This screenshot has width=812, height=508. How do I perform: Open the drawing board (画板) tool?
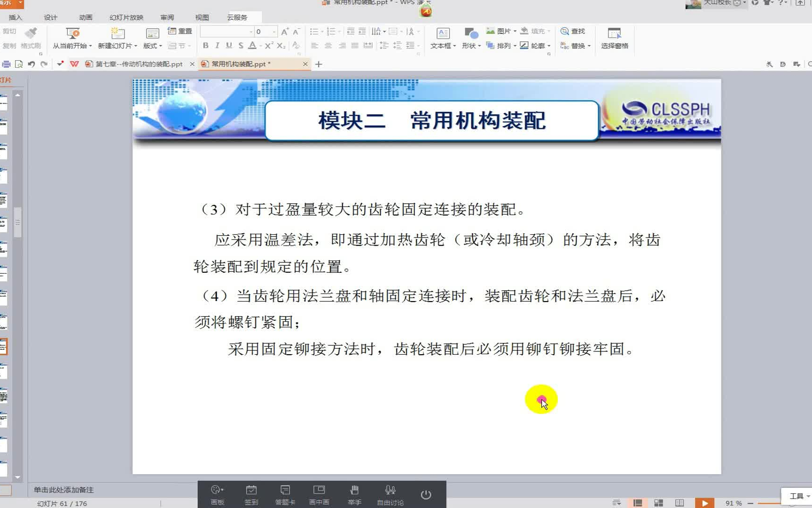coord(217,495)
